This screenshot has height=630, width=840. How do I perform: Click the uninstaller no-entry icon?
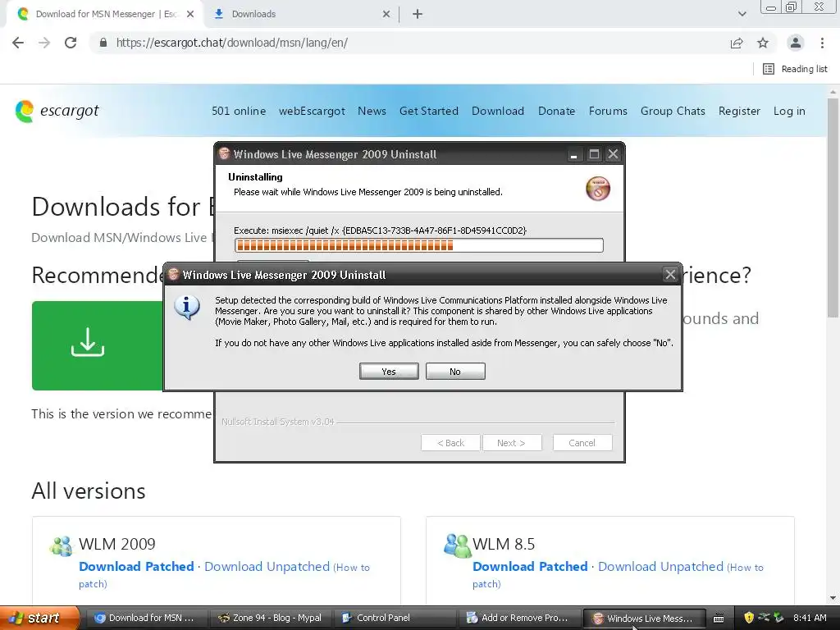click(x=598, y=189)
